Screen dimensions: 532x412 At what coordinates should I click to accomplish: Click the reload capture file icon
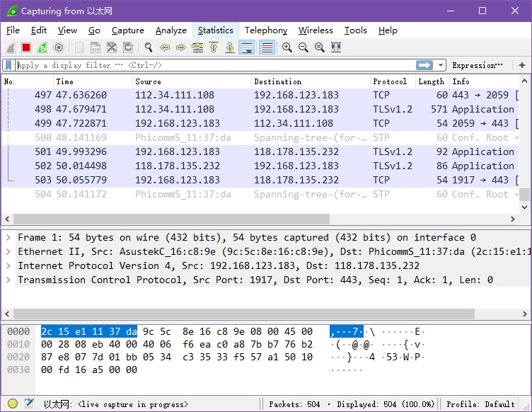click(128, 47)
